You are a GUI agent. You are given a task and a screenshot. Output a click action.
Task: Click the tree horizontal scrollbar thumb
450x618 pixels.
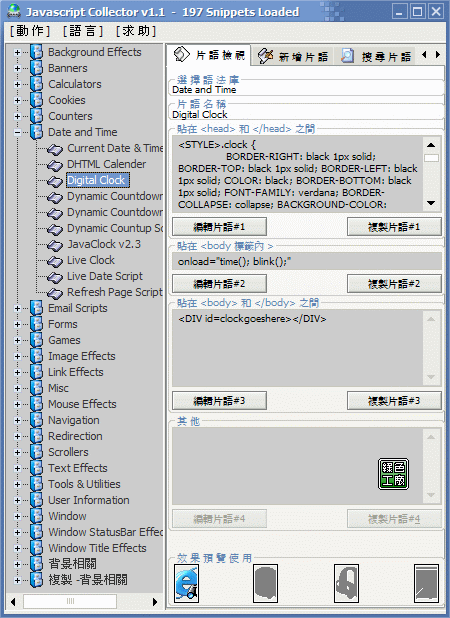70,601
